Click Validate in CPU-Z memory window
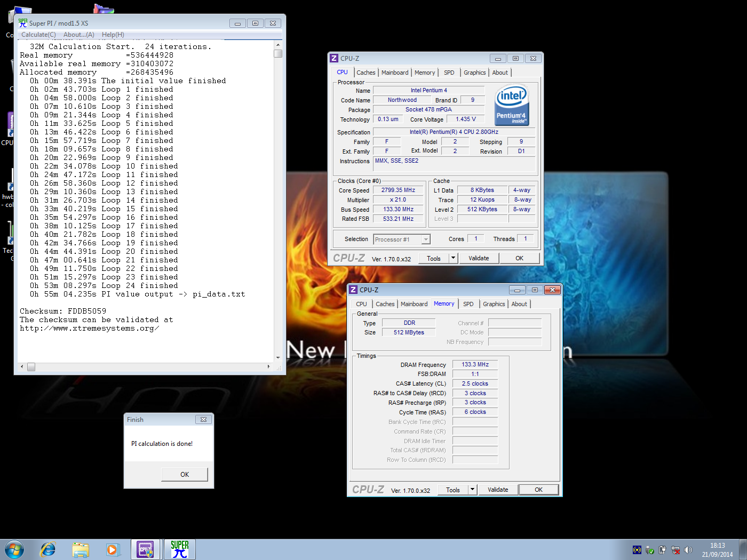This screenshot has height=560, width=747. tap(498, 490)
